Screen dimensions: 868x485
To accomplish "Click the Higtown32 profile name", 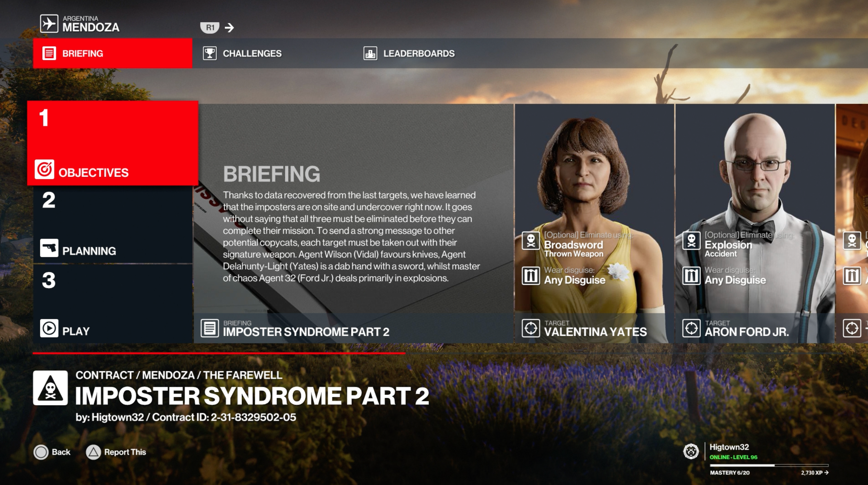I will coord(729,447).
